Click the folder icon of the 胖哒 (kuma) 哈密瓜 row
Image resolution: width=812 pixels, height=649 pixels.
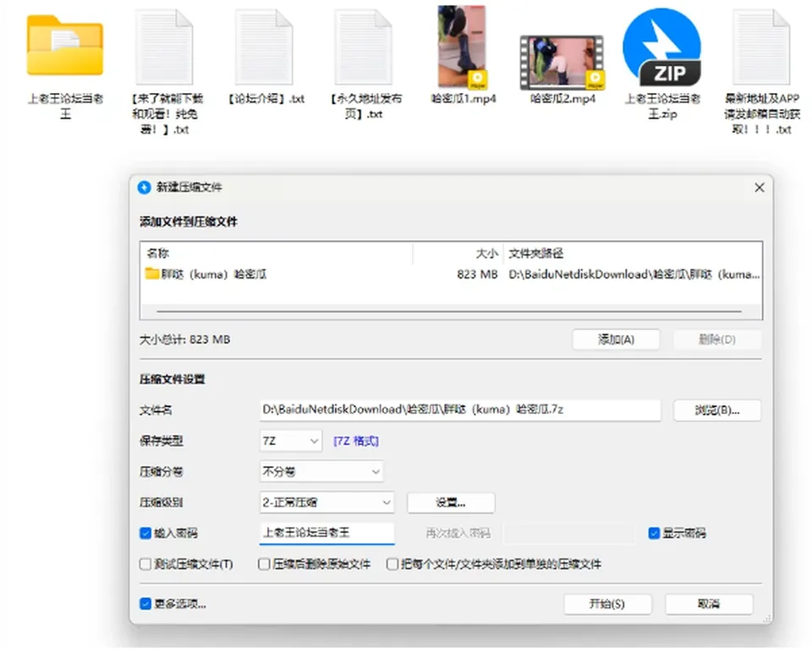152,273
